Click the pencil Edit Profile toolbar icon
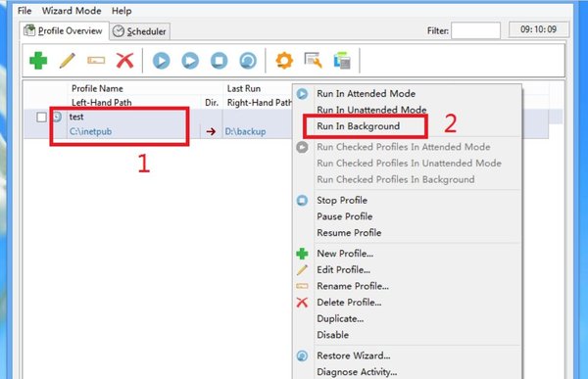The width and height of the screenshot is (588, 379). [67, 61]
